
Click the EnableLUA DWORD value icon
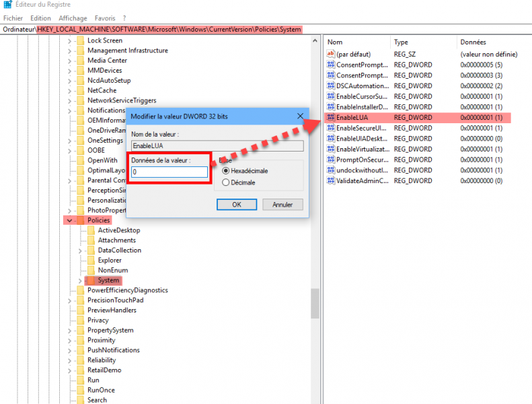point(330,118)
